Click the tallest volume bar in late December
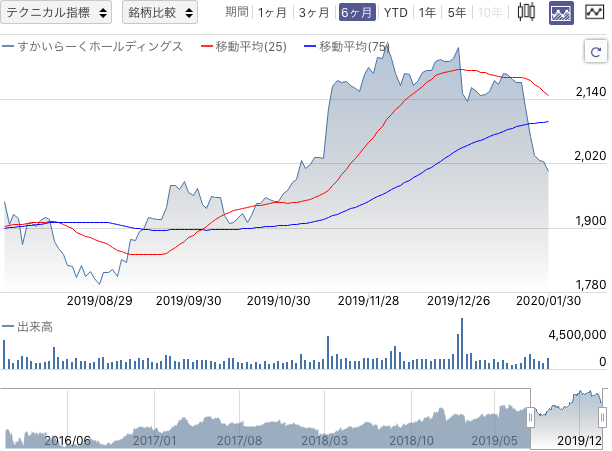The width and height of the screenshot is (612, 451). coord(462,344)
